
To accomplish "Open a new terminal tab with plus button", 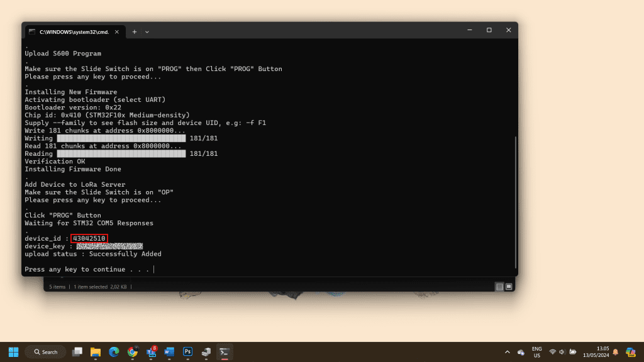I will (x=134, y=31).
